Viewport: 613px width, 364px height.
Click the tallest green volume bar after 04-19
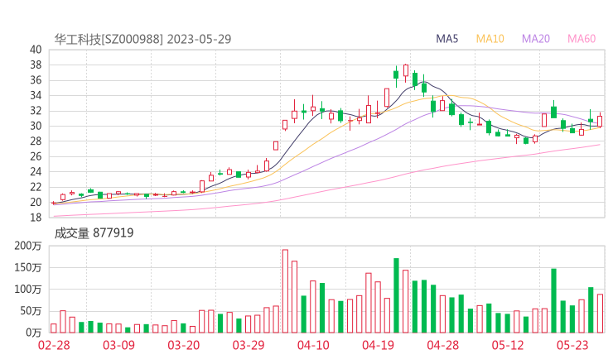point(396,295)
